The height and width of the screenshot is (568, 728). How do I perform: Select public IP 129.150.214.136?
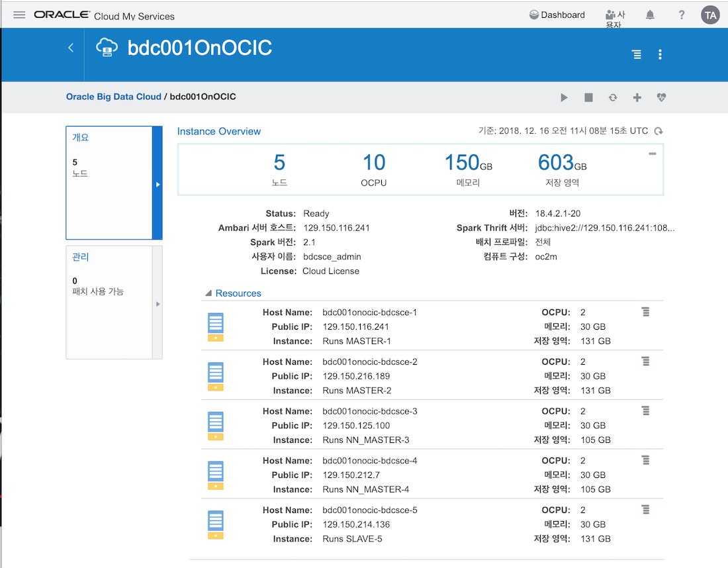pyautogui.click(x=356, y=525)
